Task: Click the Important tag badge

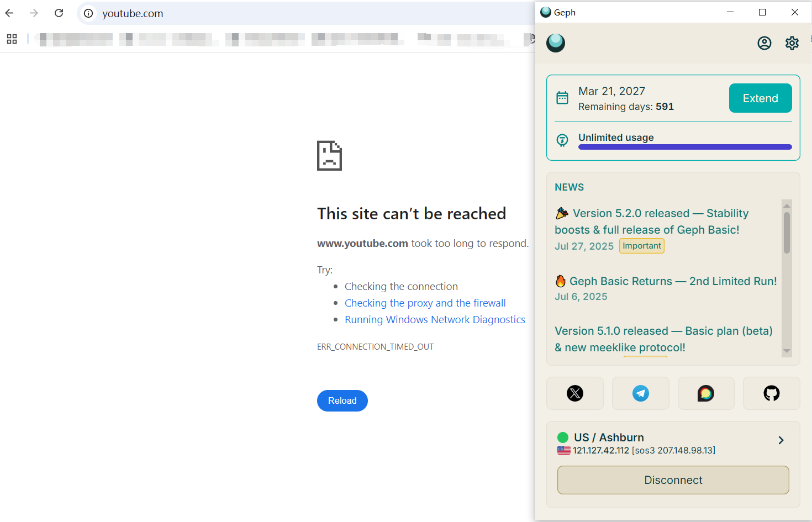Action: click(642, 246)
